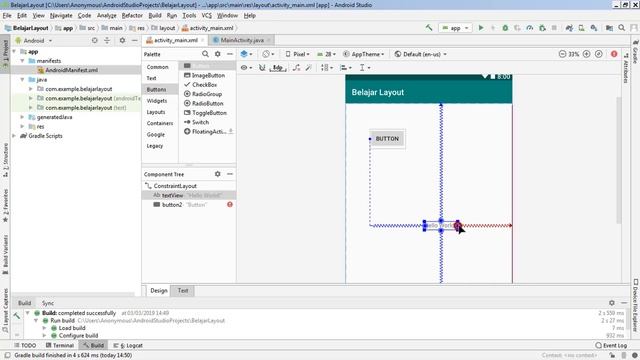Clear all constraints icon
640x360 pixels.
tap(296, 68)
